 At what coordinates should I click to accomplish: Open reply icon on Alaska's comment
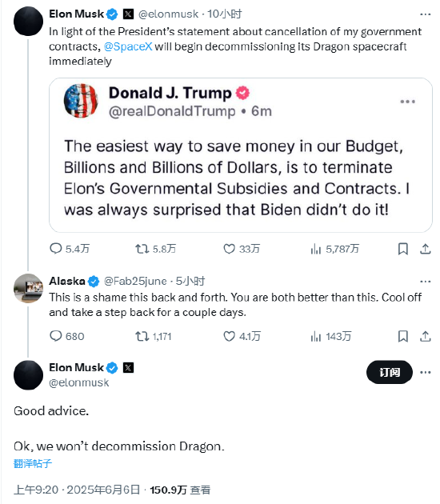[56, 336]
